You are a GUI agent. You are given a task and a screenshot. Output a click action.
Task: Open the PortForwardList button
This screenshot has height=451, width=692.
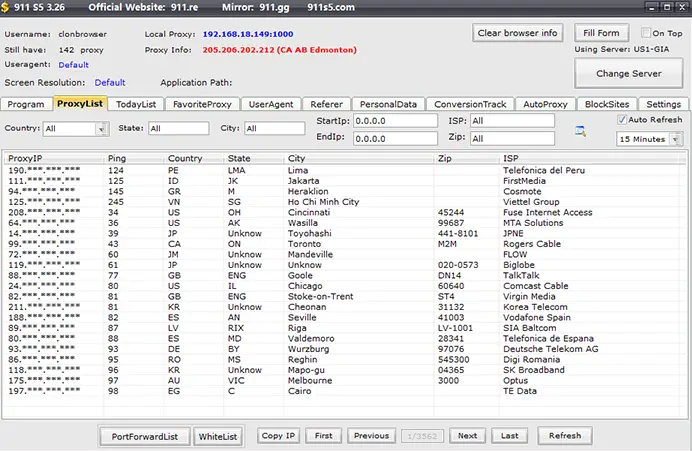145,436
